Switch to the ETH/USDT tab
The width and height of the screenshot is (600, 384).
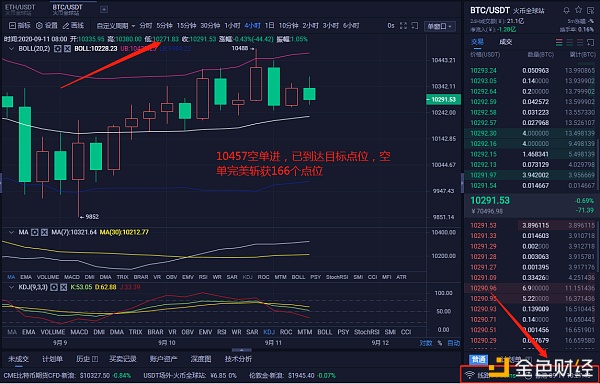[x=20, y=9]
